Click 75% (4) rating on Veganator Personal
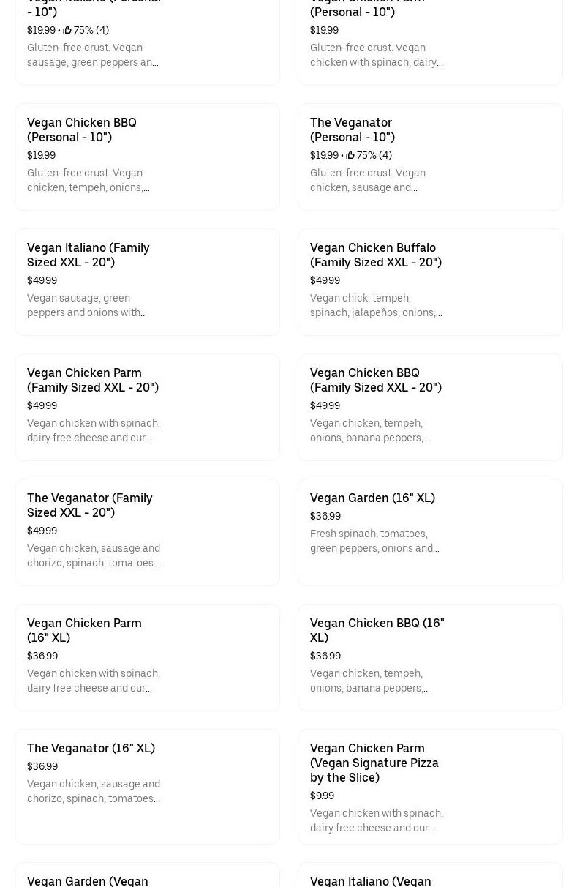Viewport: 588px width, 887px height. coord(374,155)
